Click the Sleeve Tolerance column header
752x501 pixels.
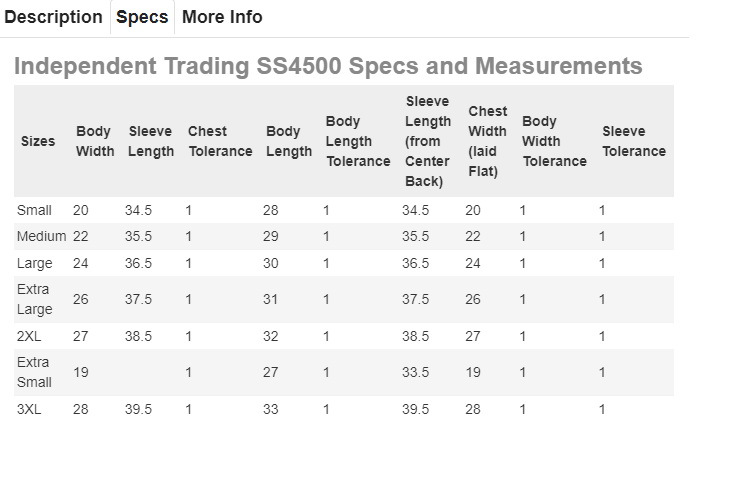pos(634,141)
